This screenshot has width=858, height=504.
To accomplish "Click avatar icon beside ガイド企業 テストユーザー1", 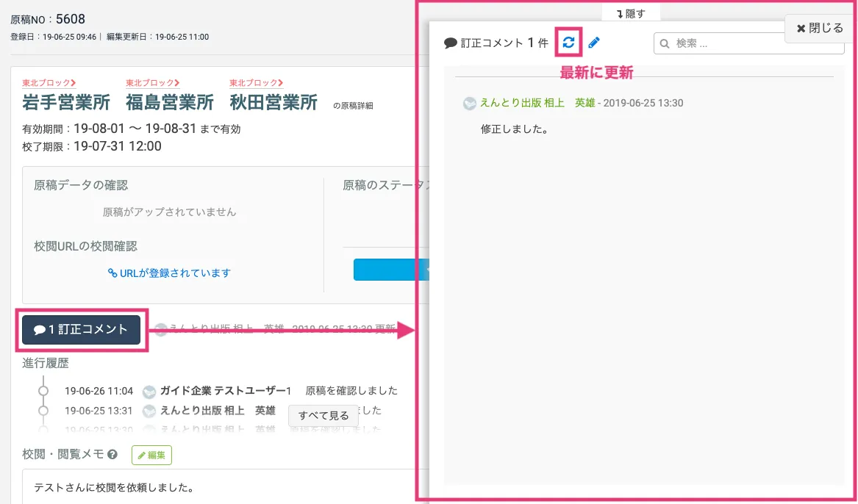I will click(149, 392).
